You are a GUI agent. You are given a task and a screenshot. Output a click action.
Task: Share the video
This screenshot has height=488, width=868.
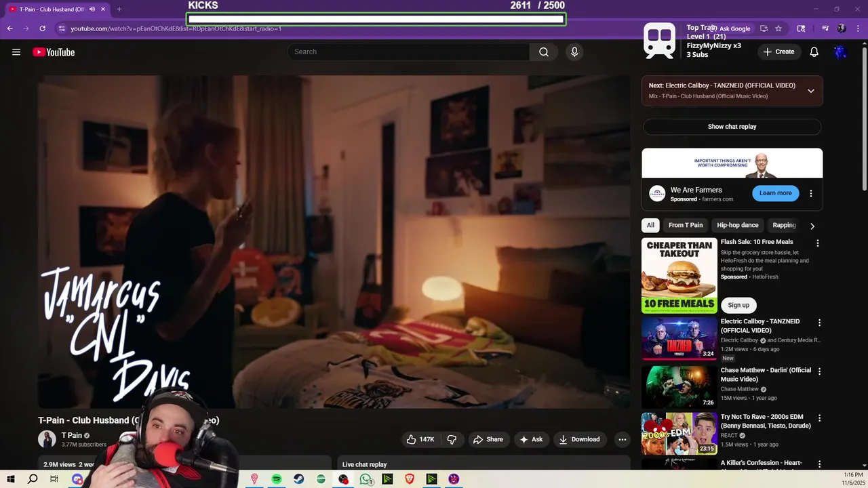pyautogui.click(x=488, y=439)
